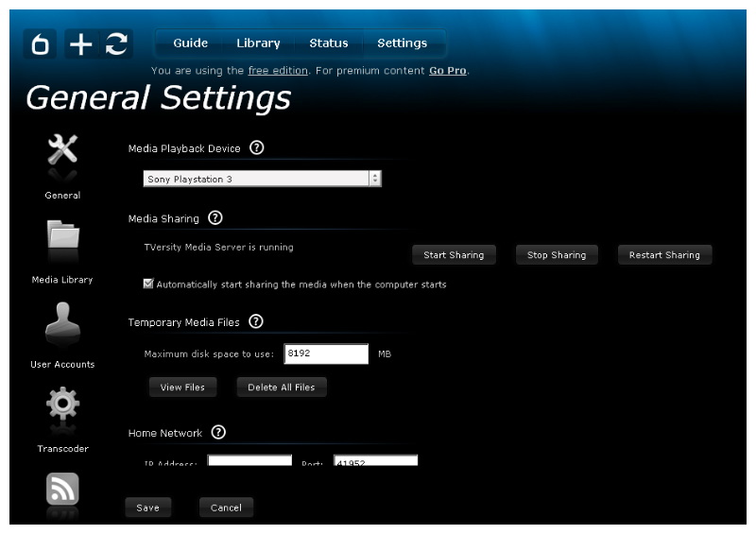
Task: Switch to the Settings tab
Action: click(403, 43)
